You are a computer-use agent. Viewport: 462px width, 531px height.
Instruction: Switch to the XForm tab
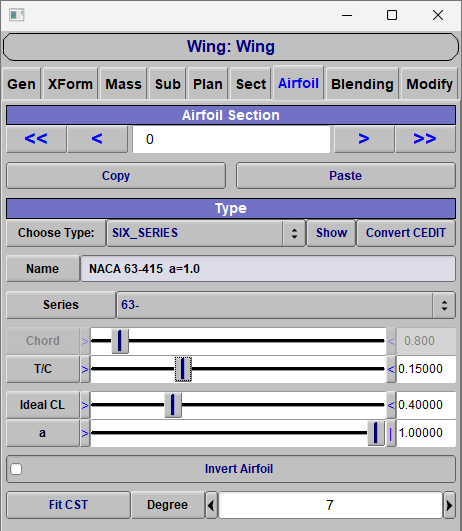point(70,84)
